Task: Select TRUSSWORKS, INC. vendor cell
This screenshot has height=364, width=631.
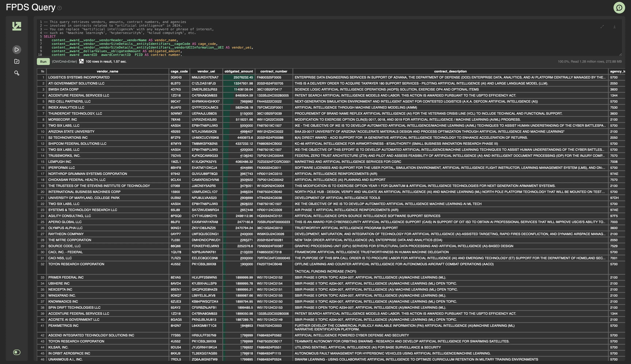Action: tap(108, 156)
